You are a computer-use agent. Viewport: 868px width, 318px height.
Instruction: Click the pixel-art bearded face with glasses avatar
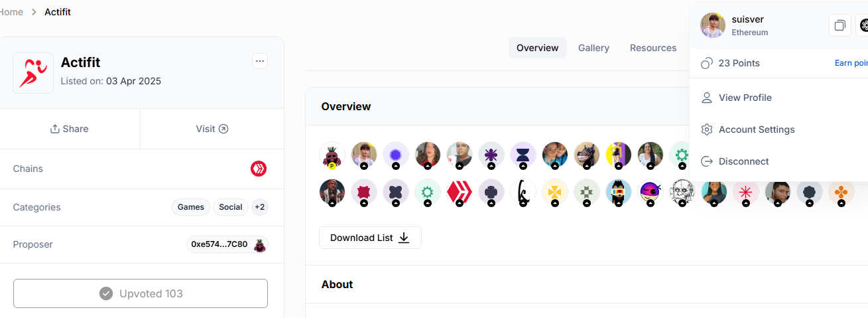(619, 192)
